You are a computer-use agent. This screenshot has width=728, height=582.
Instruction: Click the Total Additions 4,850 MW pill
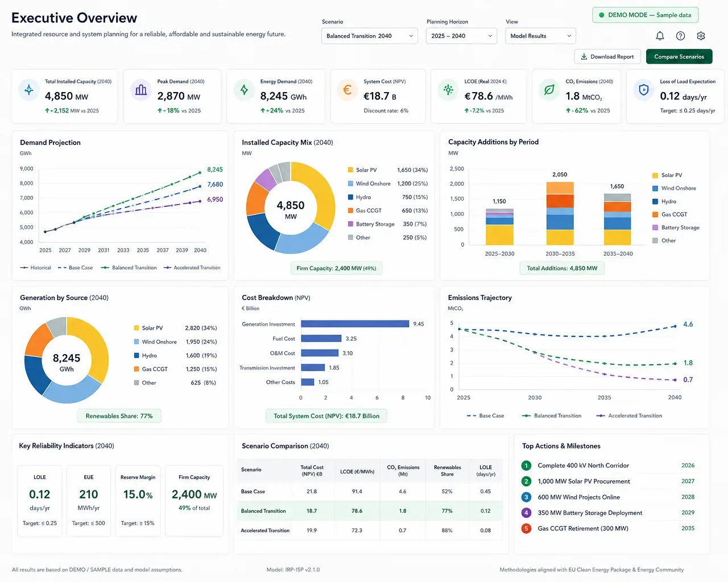point(562,268)
